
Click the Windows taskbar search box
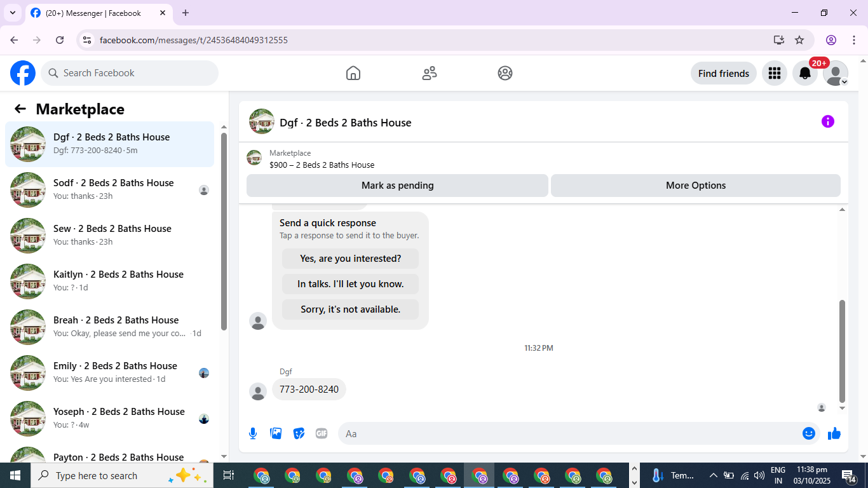pyautogui.click(x=122, y=475)
